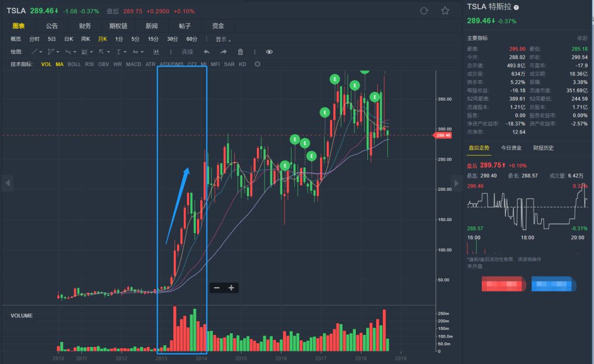Open indicator settings gear icon
This screenshot has height=364, width=594.
click(257, 64)
